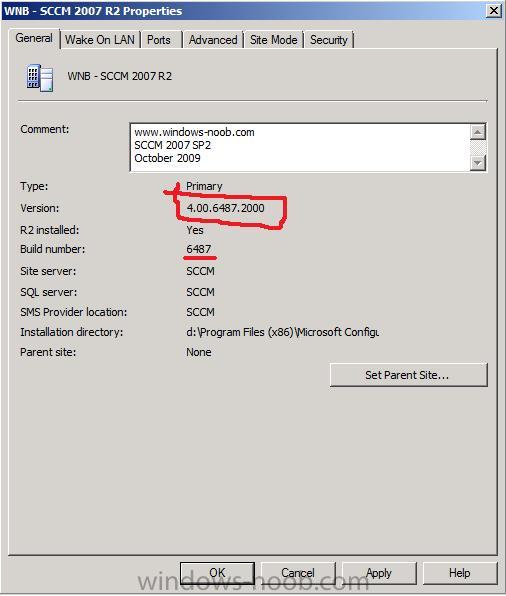
Task: Click the 'Comment:' label
Action: (45, 129)
